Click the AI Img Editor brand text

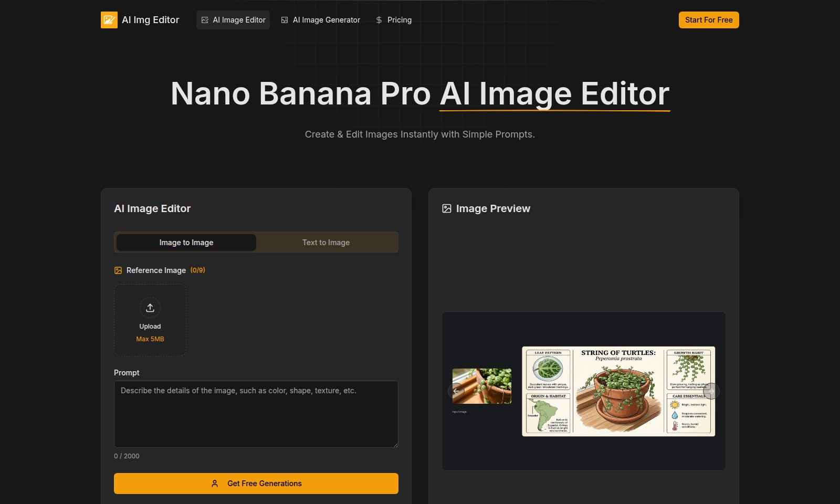[x=151, y=20]
